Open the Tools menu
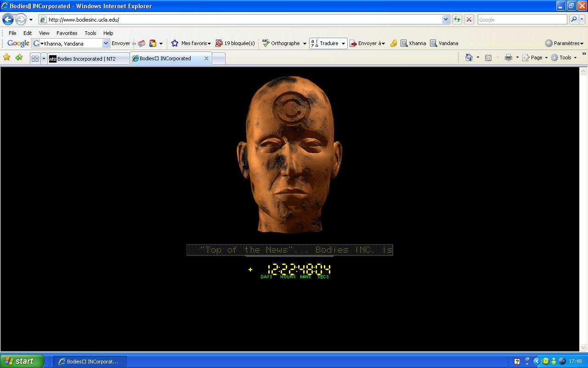The height and width of the screenshot is (368, 588). point(90,33)
